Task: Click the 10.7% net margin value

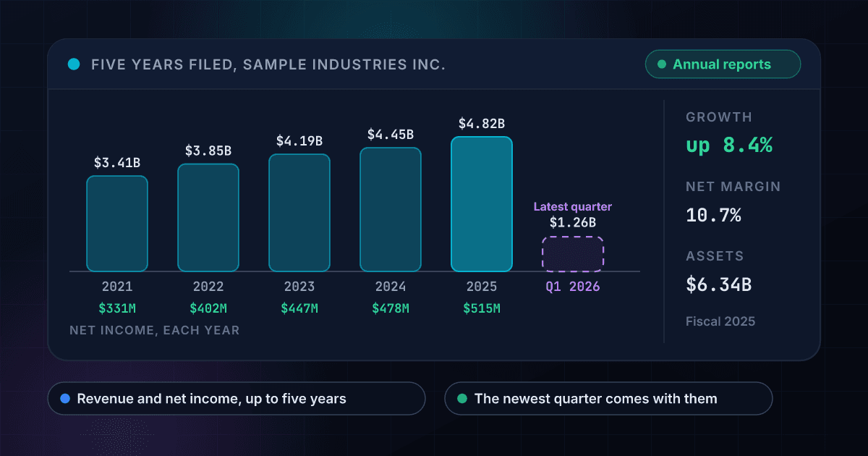Action: point(713,215)
